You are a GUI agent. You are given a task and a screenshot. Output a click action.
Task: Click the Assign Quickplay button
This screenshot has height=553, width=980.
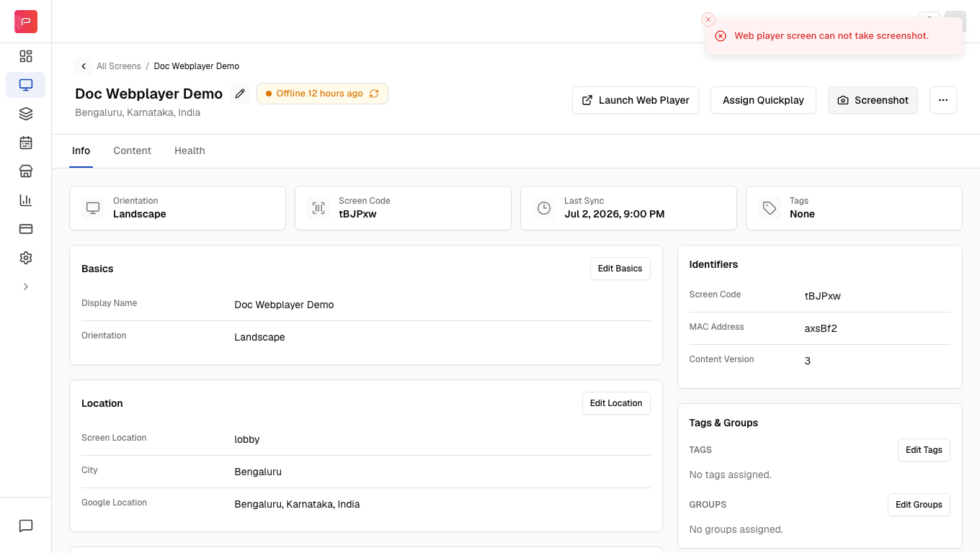(763, 100)
